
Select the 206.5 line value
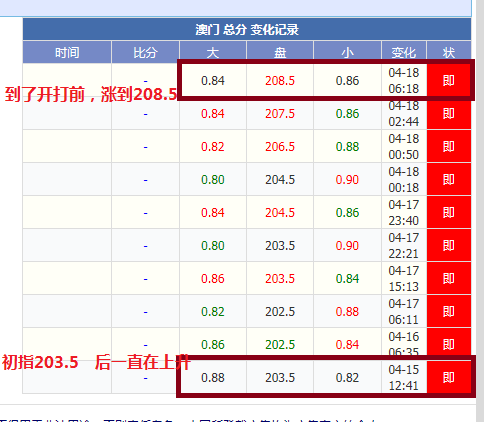click(280, 147)
